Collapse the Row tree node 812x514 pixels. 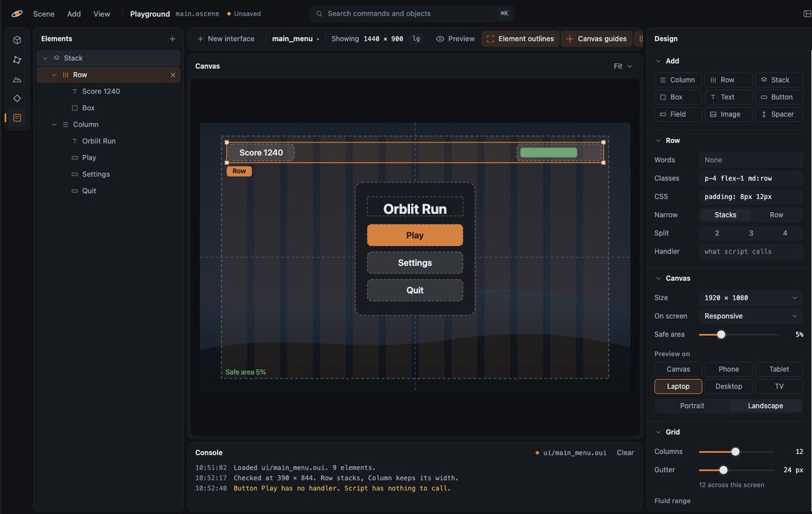point(54,75)
